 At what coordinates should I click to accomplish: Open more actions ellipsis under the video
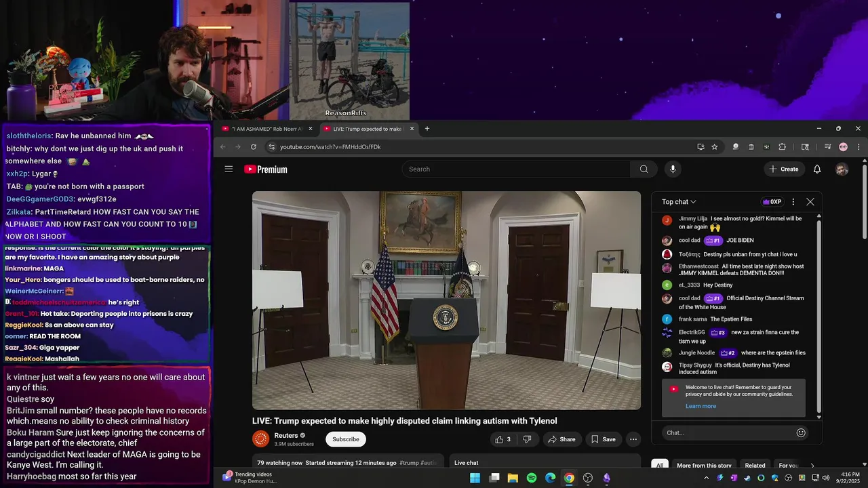coord(633,439)
